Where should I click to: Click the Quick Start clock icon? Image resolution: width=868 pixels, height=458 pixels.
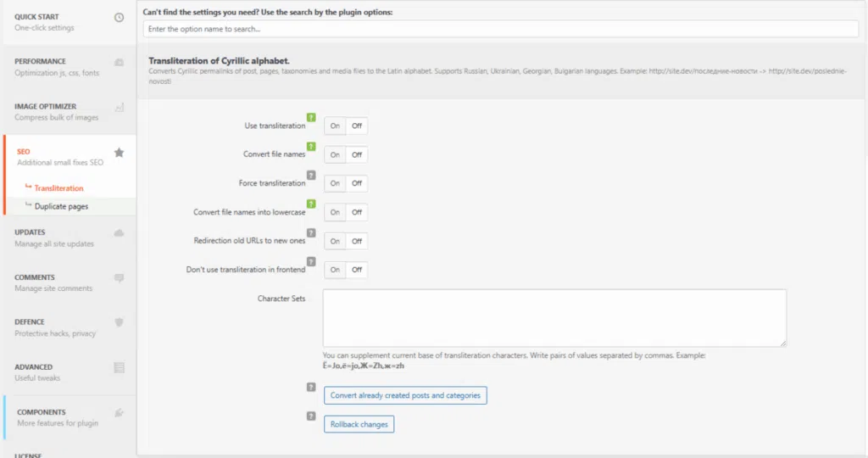pos(119,18)
